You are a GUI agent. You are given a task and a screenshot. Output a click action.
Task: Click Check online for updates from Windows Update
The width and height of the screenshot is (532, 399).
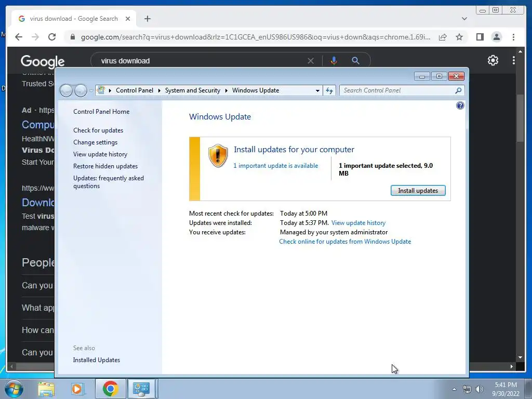[x=345, y=242]
